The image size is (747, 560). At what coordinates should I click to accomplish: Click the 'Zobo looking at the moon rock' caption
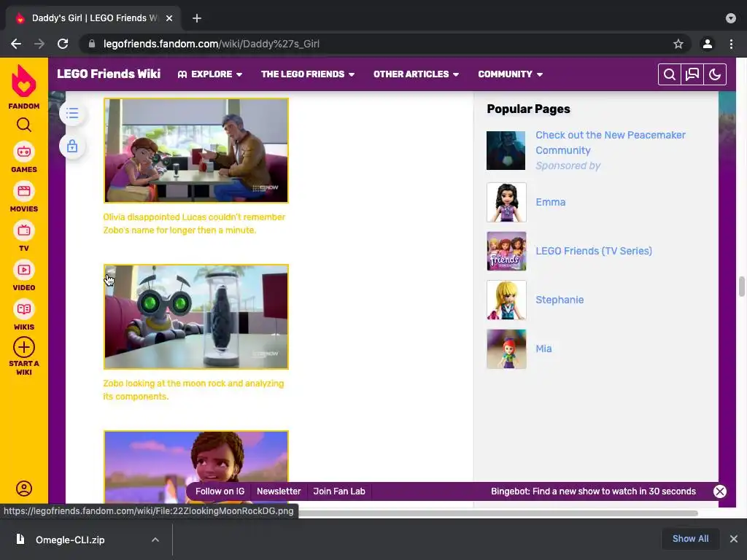[193, 389]
